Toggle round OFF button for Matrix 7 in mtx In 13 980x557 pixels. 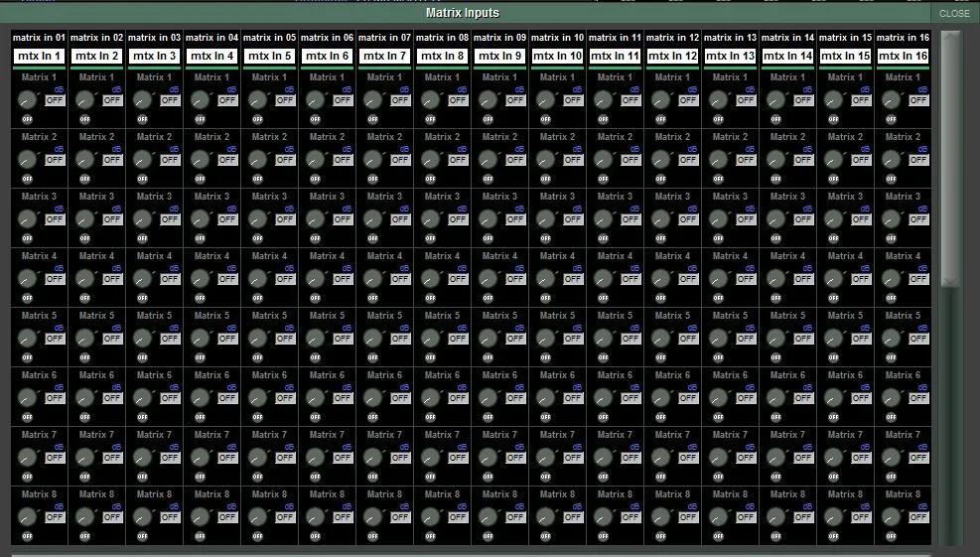[x=718, y=477]
